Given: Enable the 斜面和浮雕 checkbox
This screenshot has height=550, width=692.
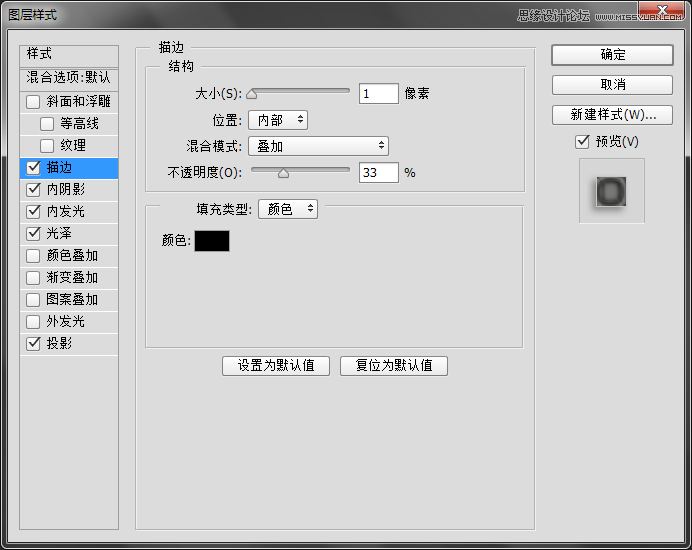Looking at the screenshot, I should tap(33, 102).
